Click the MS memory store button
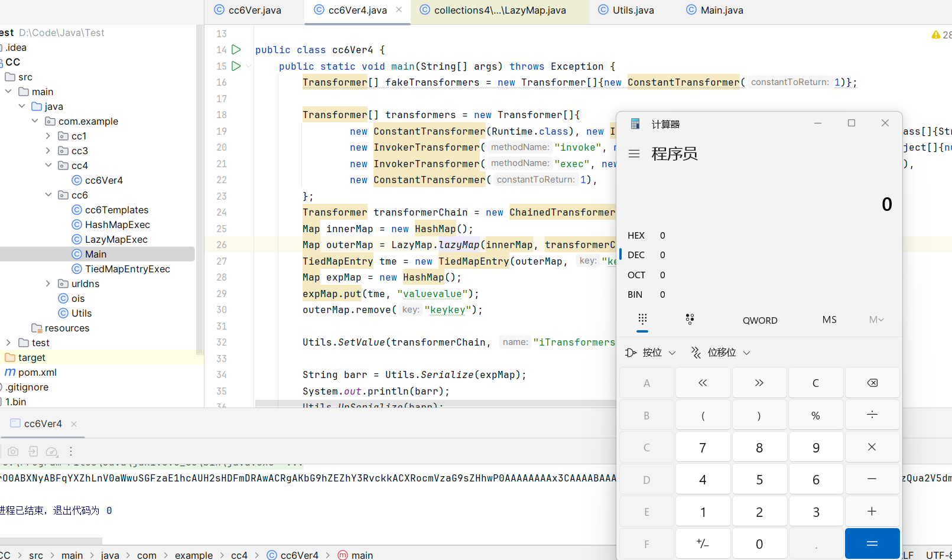This screenshot has width=952, height=560. click(829, 320)
